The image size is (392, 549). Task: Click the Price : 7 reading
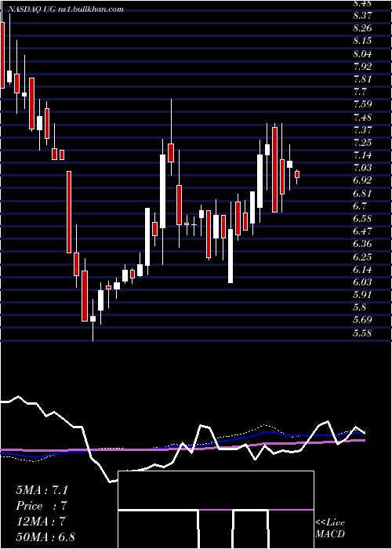click(x=42, y=506)
